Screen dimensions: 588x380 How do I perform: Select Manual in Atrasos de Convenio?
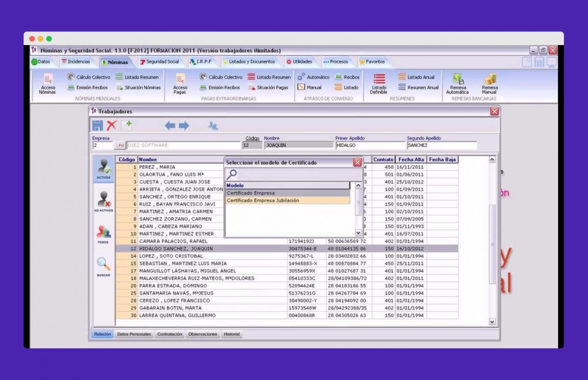coord(310,87)
